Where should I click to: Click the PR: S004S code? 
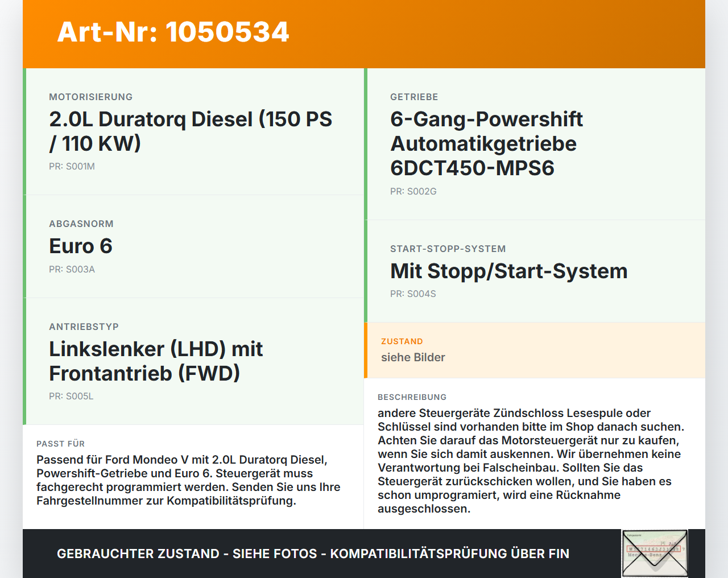[413, 294]
